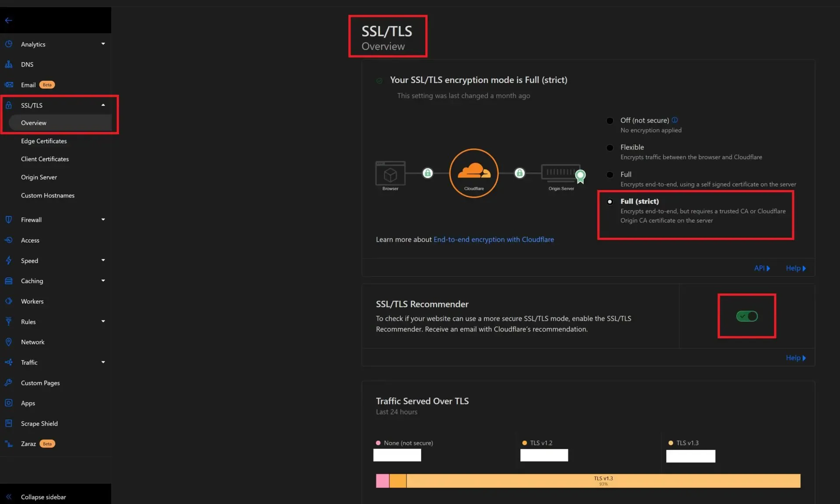Click the TLS v1.3 color legend dot

pos(672,443)
